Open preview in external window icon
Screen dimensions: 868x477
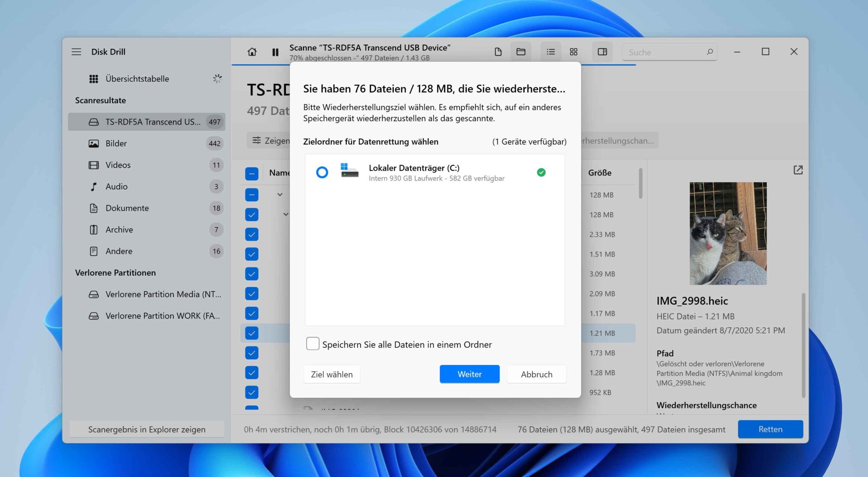[798, 170]
